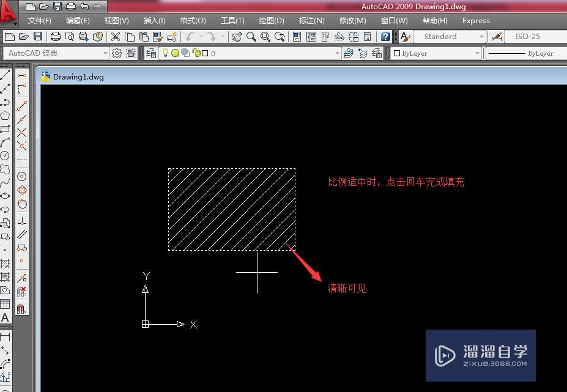Toggle Snap to Midpoint object snap

point(22,119)
